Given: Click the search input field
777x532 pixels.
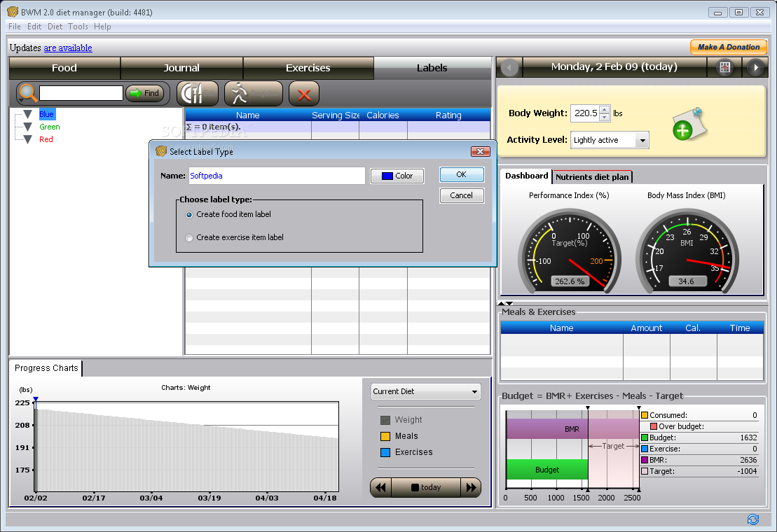Looking at the screenshot, I should (81, 93).
